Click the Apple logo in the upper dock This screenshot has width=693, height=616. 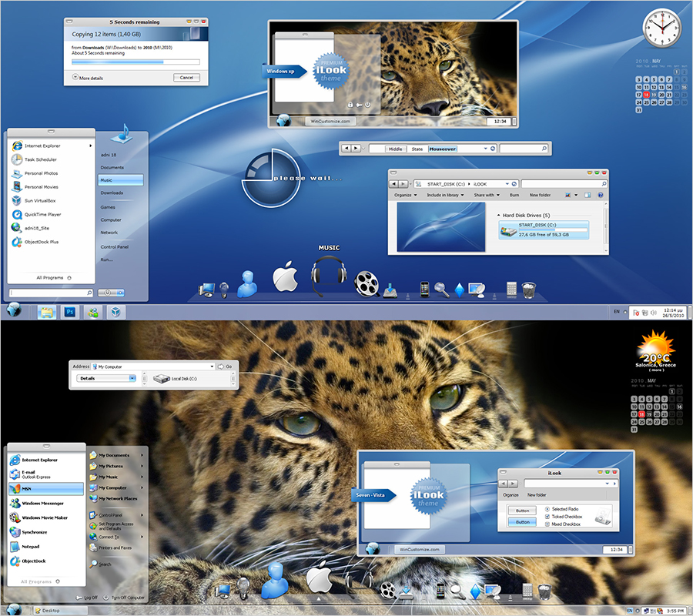coord(285,276)
